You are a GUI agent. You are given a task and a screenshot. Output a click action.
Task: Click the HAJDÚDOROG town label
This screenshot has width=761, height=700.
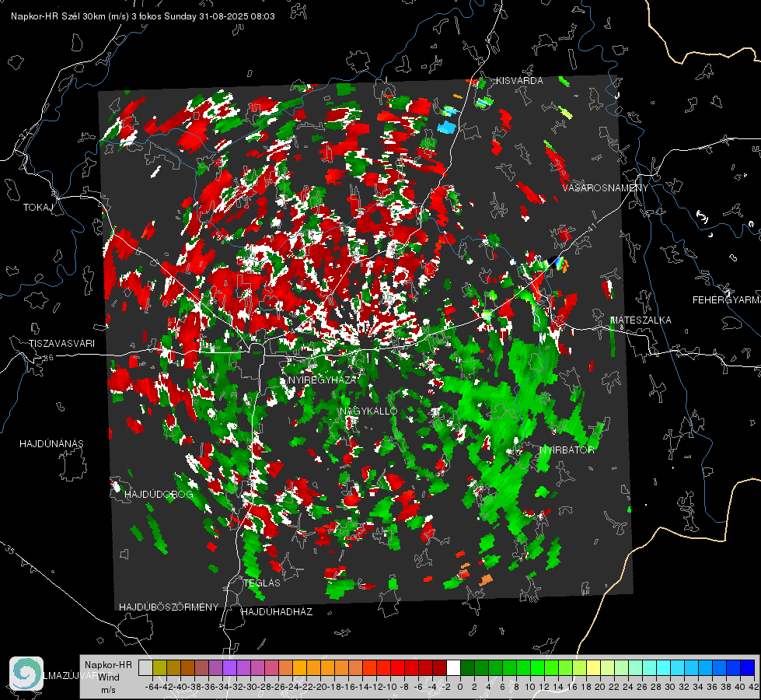159,495
